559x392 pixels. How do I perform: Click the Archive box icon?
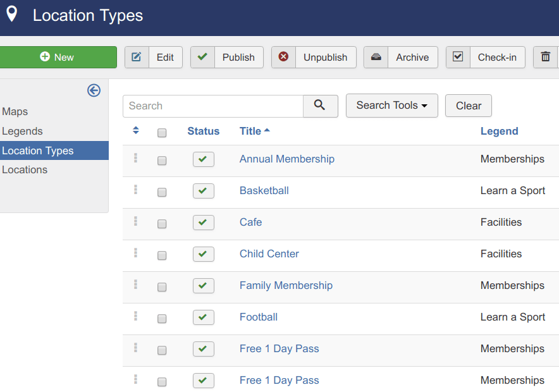point(376,57)
